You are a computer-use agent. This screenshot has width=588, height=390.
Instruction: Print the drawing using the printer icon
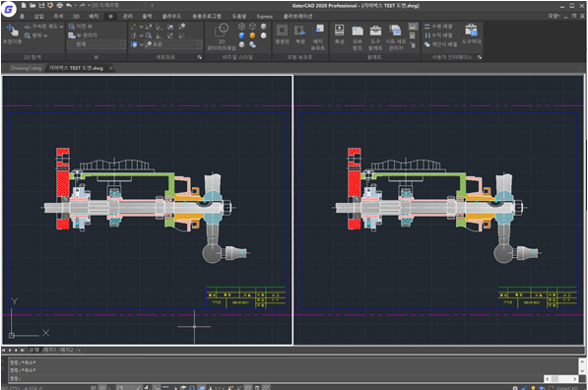click(60, 6)
